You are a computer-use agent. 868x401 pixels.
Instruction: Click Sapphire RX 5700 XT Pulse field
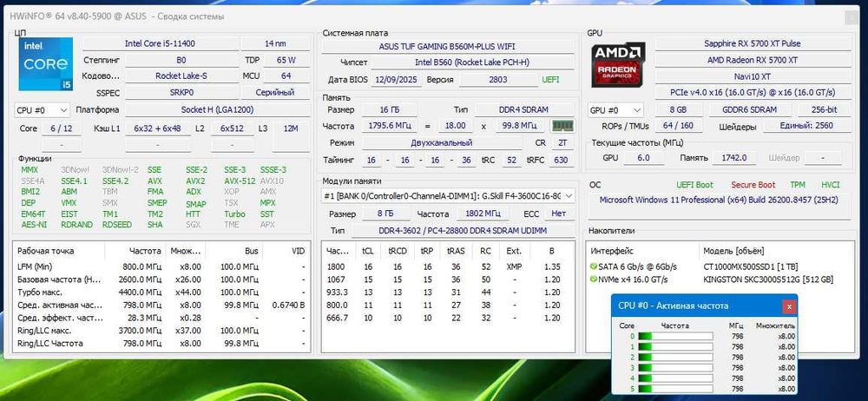[752, 43]
